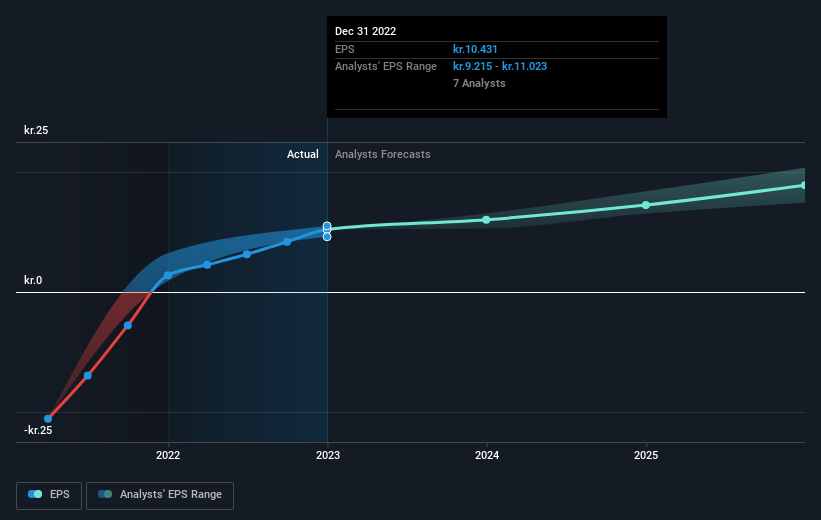The width and height of the screenshot is (821, 520).
Task: Select the 2025 forecast data point
Action: pos(646,205)
